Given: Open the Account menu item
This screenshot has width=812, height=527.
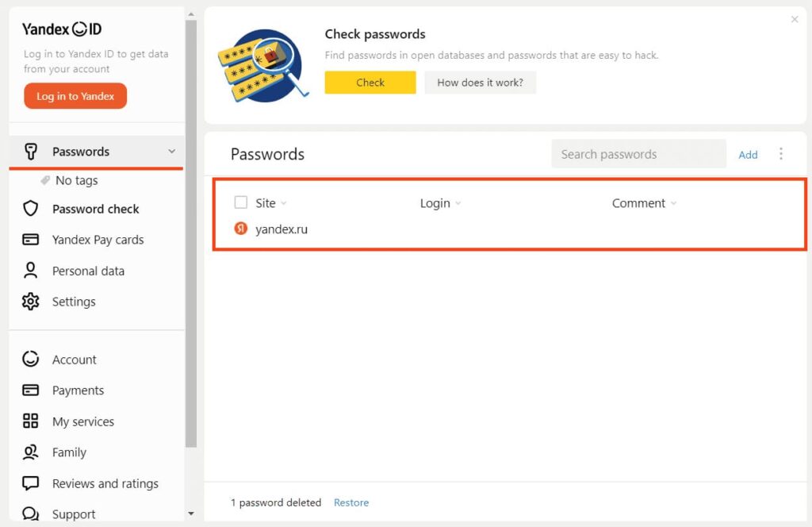Looking at the screenshot, I should tap(75, 360).
